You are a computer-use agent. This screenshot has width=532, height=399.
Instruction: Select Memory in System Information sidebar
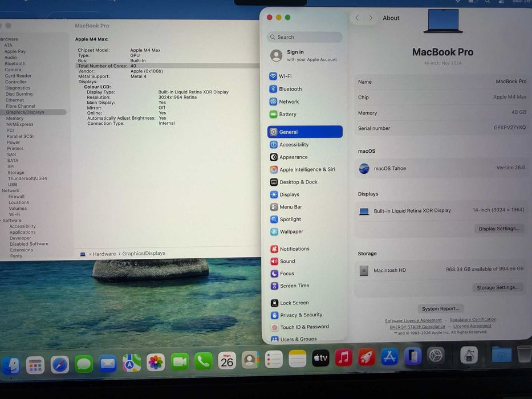coord(15,118)
